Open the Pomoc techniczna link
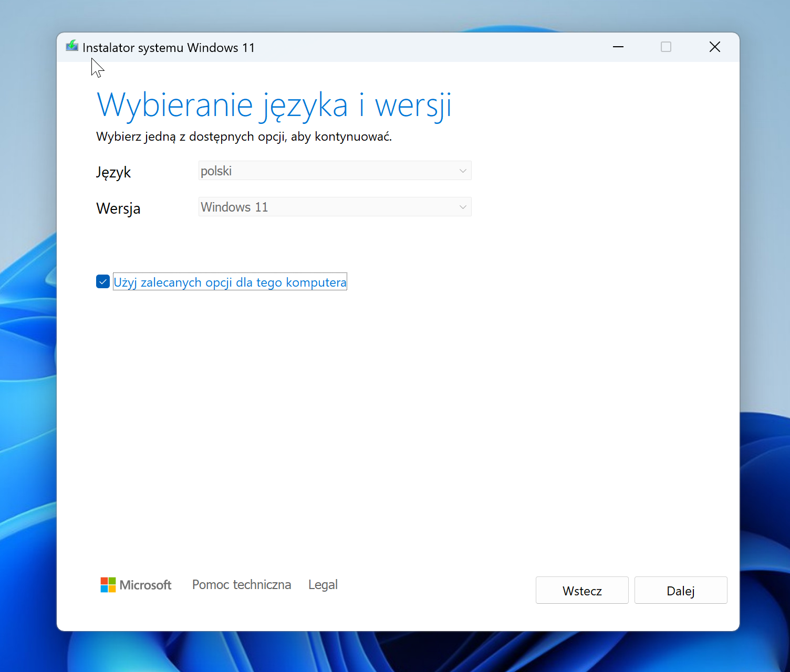The height and width of the screenshot is (672, 790). (x=242, y=585)
